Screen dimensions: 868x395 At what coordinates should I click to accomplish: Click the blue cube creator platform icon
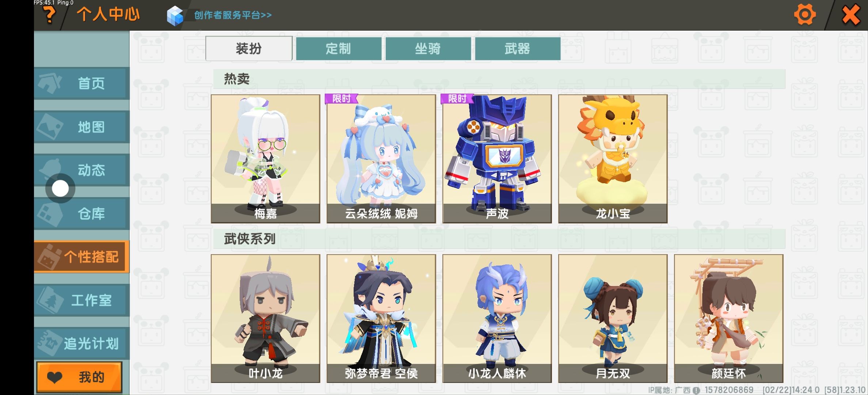(175, 16)
